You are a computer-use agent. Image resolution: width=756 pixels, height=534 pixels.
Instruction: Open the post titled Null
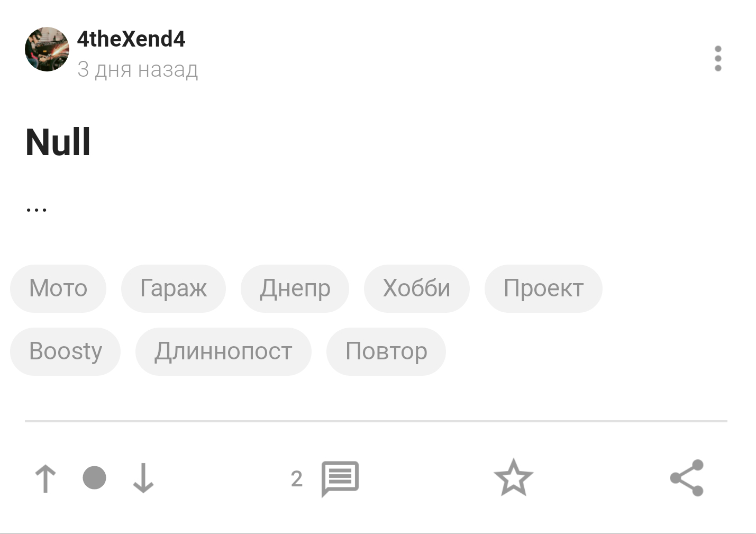tap(58, 142)
